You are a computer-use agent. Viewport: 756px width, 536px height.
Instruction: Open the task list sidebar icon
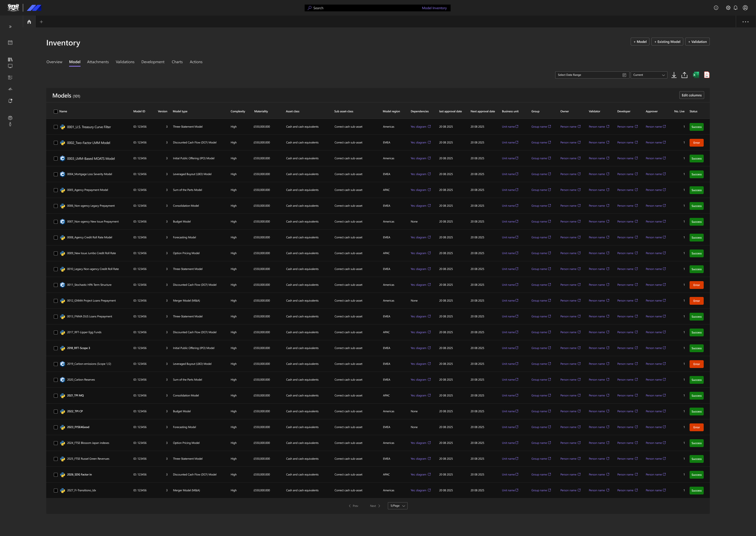[x=10, y=78]
